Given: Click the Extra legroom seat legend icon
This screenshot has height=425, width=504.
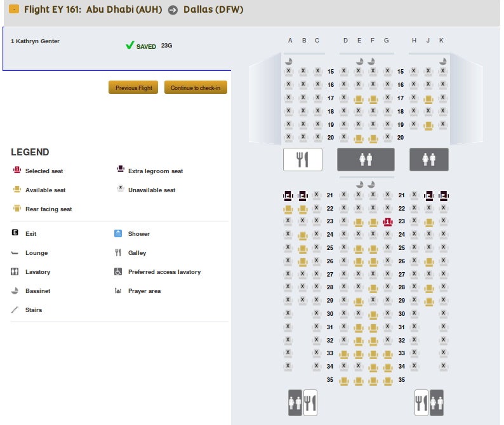Looking at the screenshot, I should 121,169.
